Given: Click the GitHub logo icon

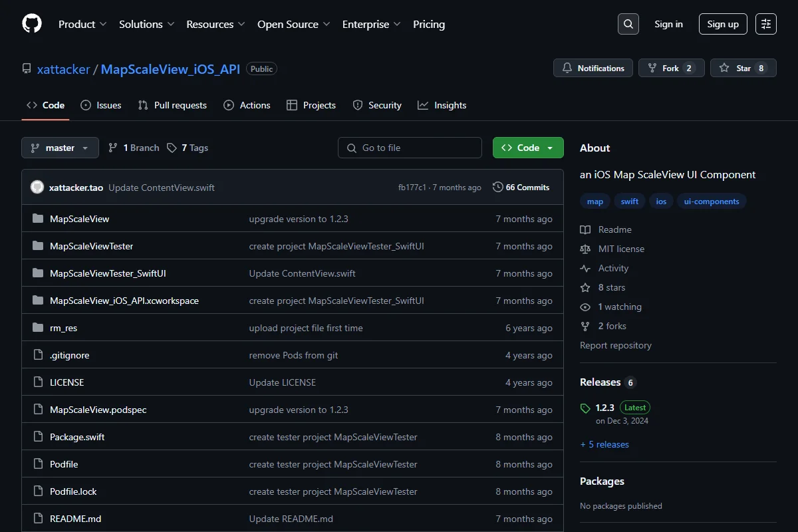Looking at the screenshot, I should tap(32, 24).
